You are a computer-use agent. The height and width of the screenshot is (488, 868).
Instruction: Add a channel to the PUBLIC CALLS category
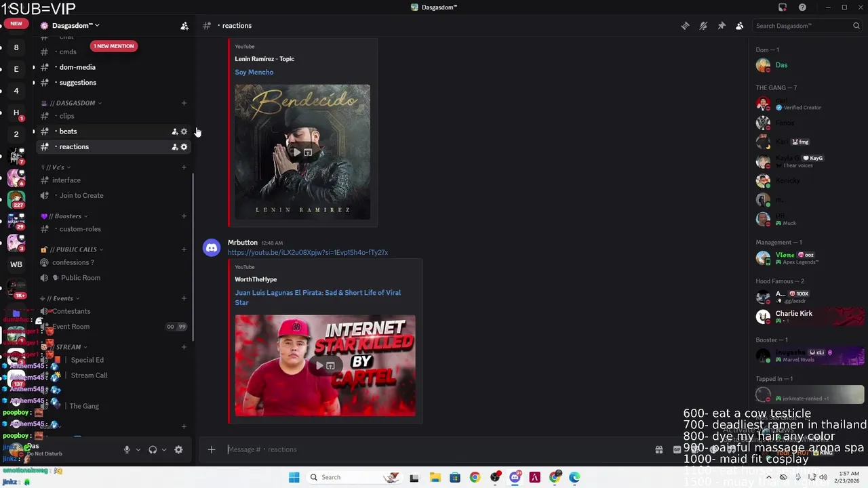184,249
